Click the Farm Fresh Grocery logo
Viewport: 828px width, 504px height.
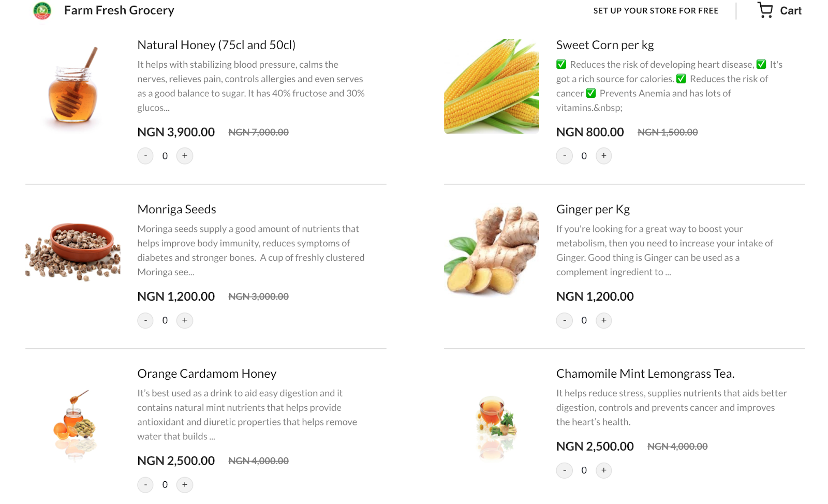42,10
